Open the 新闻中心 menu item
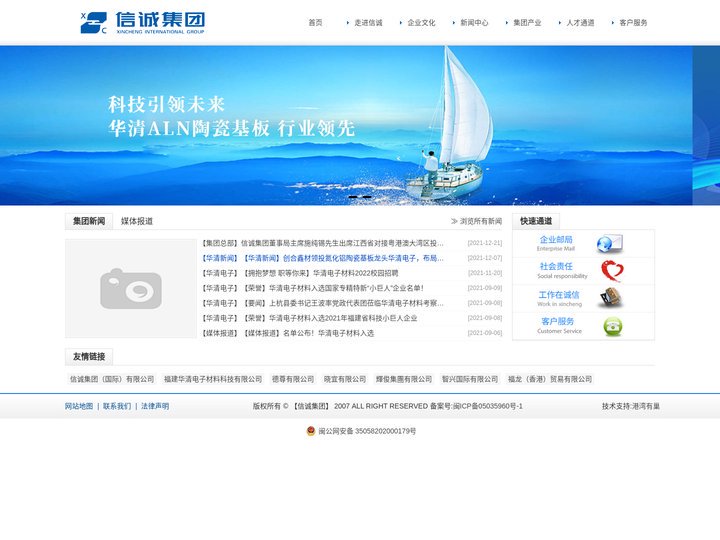 coord(474,22)
